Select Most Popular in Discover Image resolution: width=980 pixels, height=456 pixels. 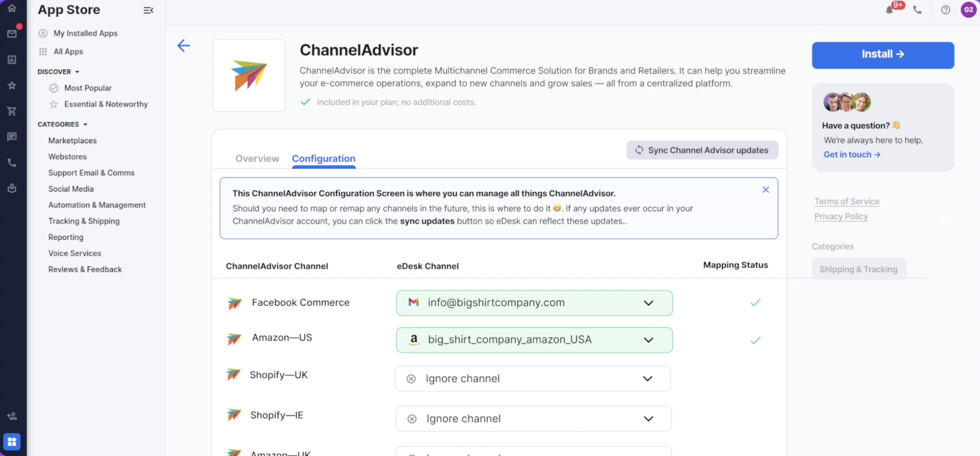[x=88, y=88]
